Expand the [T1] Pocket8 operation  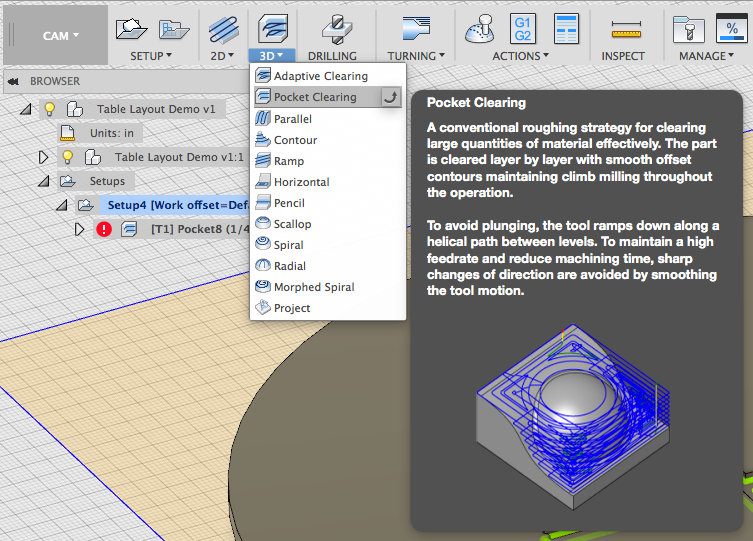click(x=79, y=229)
